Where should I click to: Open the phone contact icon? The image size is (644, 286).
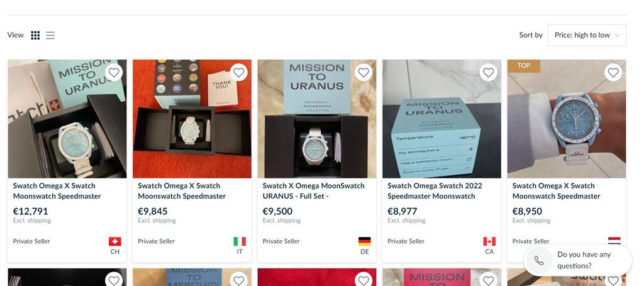(x=539, y=260)
